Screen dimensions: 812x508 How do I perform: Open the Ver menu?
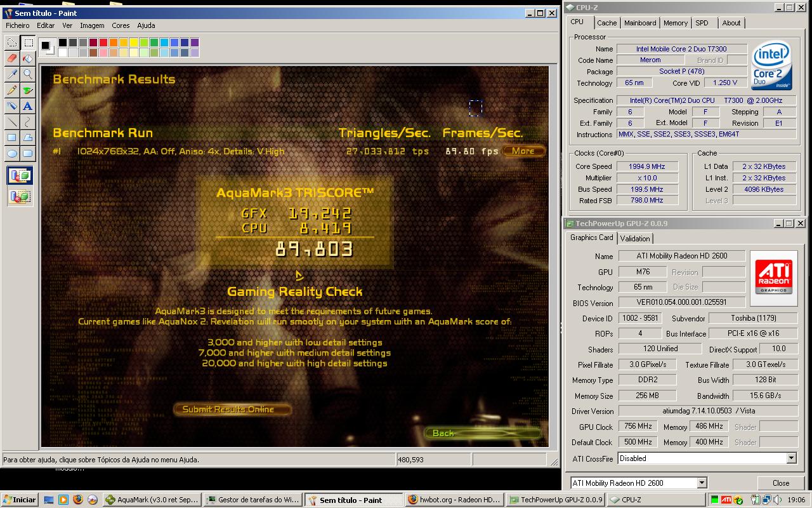[67, 25]
